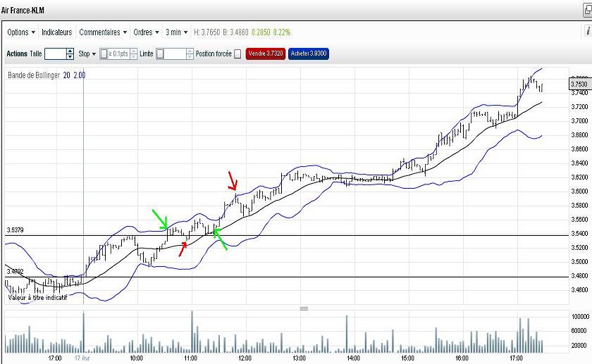The height and width of the screenshot is (364, 592).
Task: Open the Stop type dropdown
Action: pyautogui.click(x=87, y=54)
